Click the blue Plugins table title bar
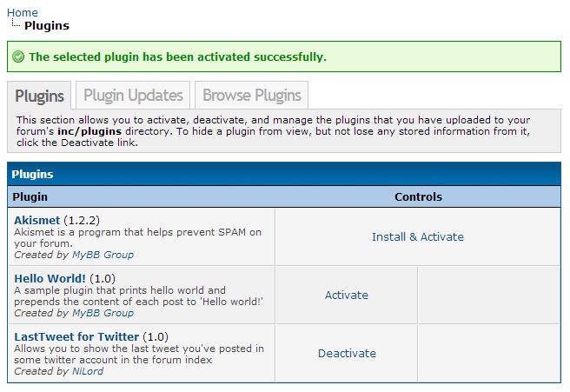The image size is (570, 392). point(285,175)
